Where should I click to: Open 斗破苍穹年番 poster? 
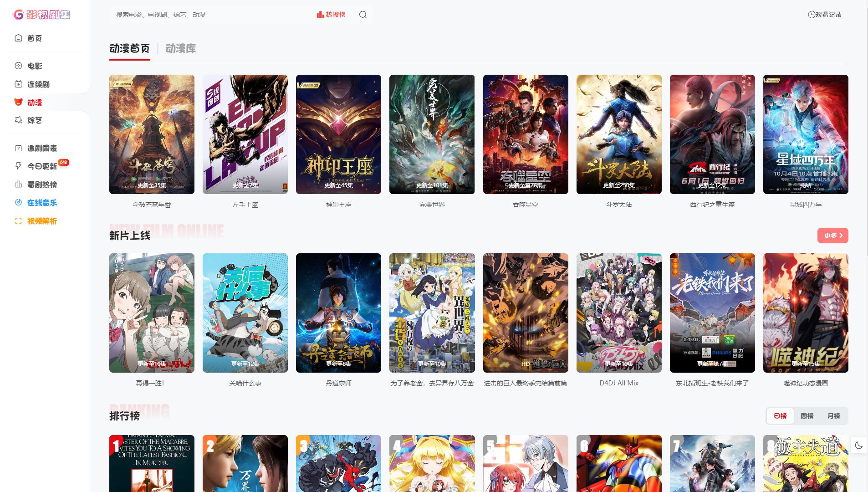[152, 134]
